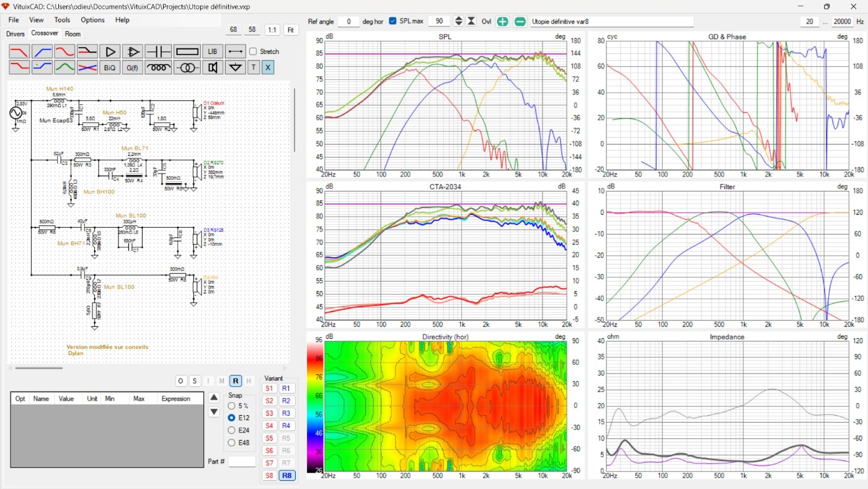Select the inductor coil component icon
Screen dimensions: 868x489
pos(159,68)
